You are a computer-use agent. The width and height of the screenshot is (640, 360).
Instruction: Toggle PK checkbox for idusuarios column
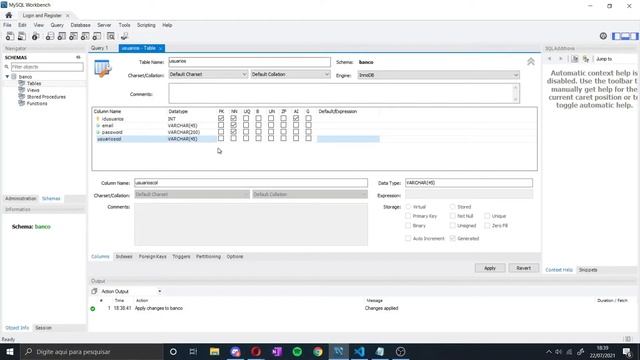pyautogui.click(x=221, y=118)
